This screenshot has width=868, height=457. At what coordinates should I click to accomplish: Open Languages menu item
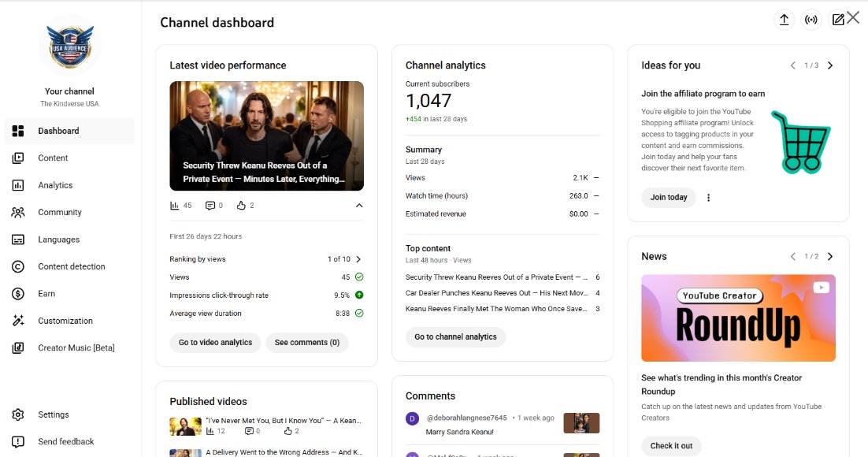70,240
